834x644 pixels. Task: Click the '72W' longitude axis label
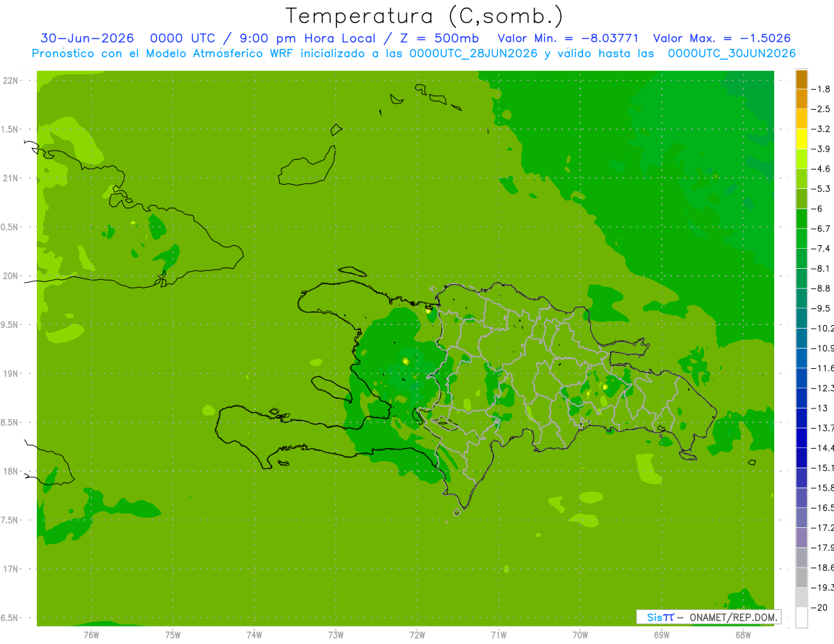417,634
